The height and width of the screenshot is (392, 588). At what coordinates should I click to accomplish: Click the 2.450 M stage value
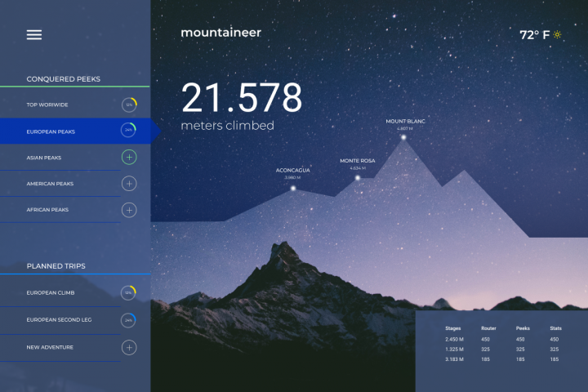(455, 339)
